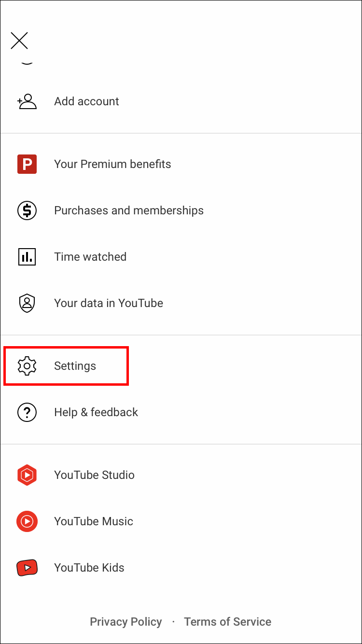
Task: Tap the question mark help icon
Action: (27, 412)
